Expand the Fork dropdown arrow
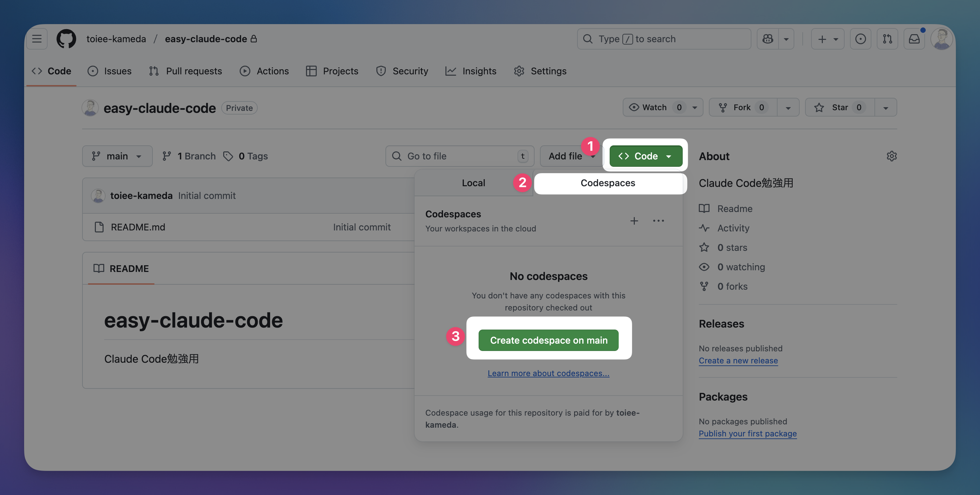Image resolution: width=980 pixels, height=495 pixels. coord(788,107)
